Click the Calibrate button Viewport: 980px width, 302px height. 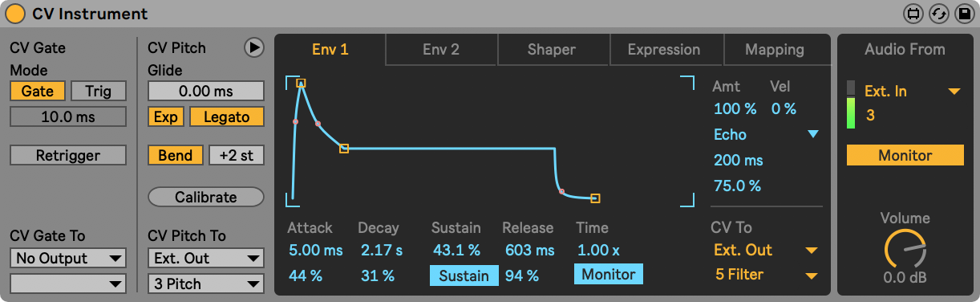coord(206,197)
